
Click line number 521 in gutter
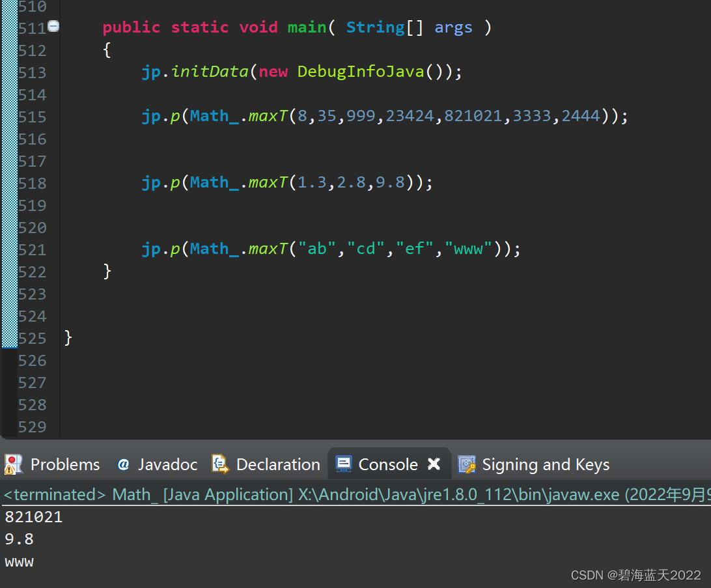(32, 250)
